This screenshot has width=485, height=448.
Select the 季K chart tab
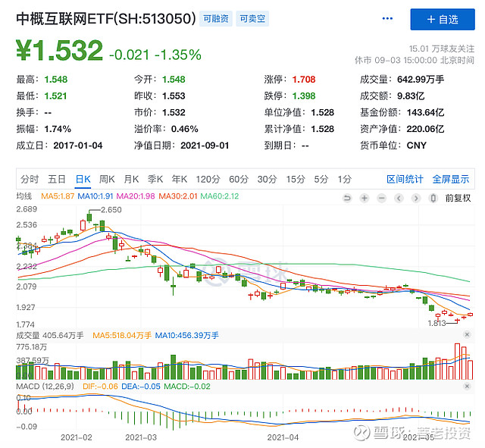(x=155, y=179)
